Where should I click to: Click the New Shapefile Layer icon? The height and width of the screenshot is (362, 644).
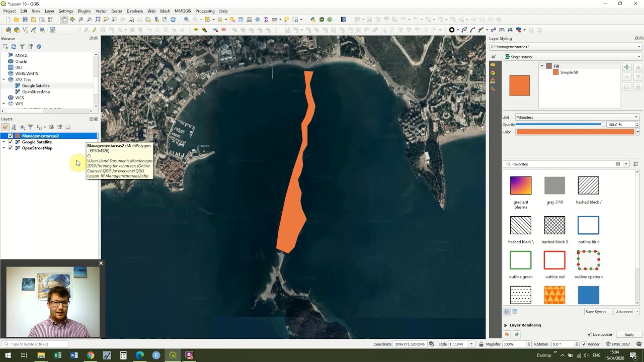click(25, 30)
